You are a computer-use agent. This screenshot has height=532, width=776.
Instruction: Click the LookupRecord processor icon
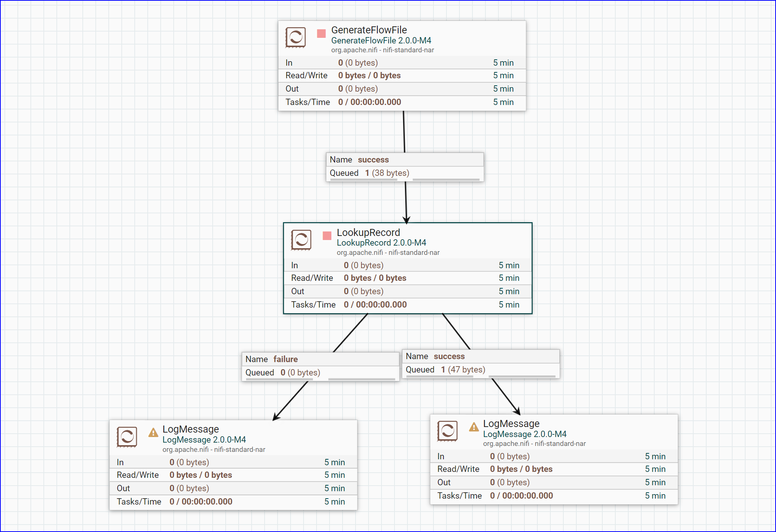point(301,240)
